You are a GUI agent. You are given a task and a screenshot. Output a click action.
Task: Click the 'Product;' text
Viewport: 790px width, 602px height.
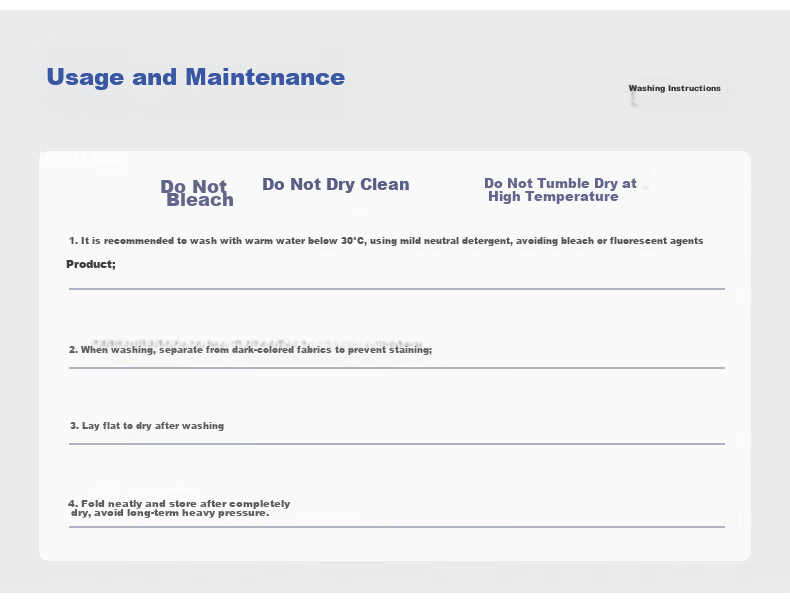91,264
